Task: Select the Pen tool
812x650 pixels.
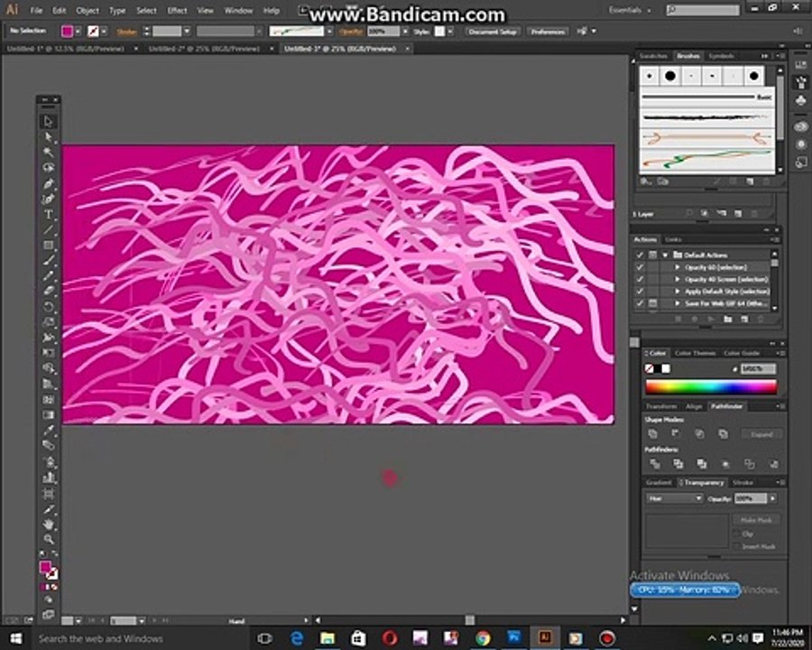Action: 48,183
